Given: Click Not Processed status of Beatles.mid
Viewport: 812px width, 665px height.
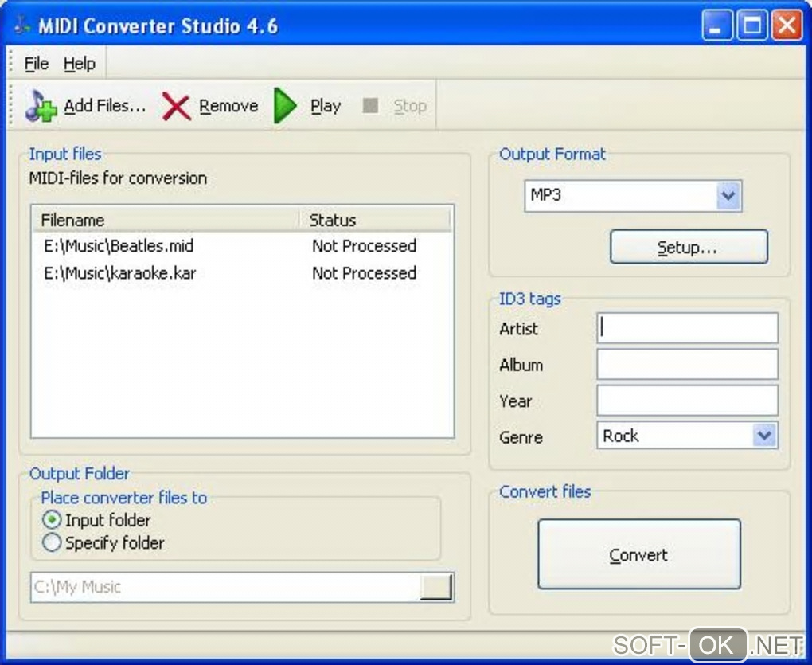Looking at the screenshot, I should 364,245.
